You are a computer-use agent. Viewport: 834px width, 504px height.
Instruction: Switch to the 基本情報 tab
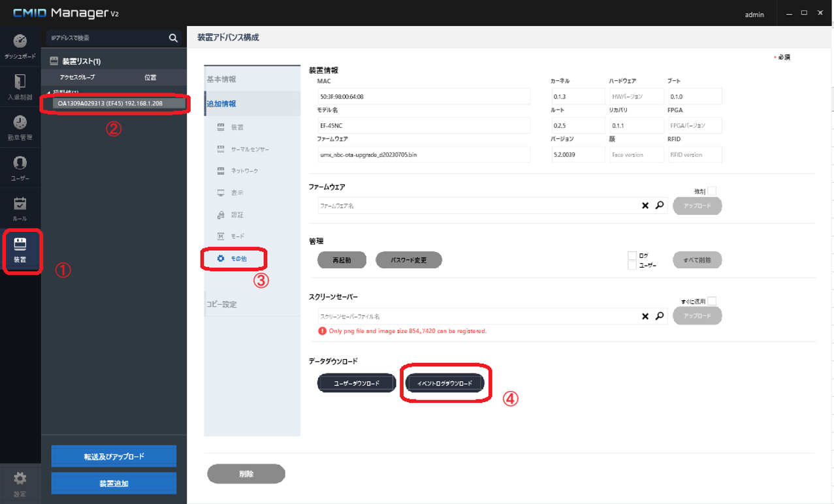click(252, 79)
